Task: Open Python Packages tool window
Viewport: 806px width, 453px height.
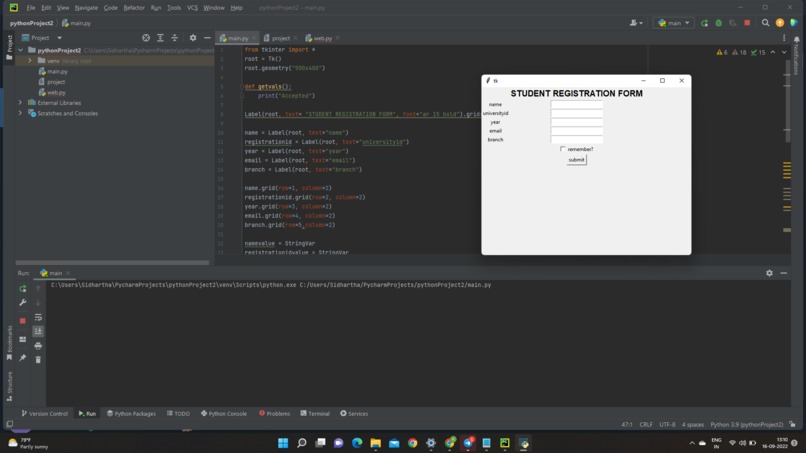Action: coord(131,413)
